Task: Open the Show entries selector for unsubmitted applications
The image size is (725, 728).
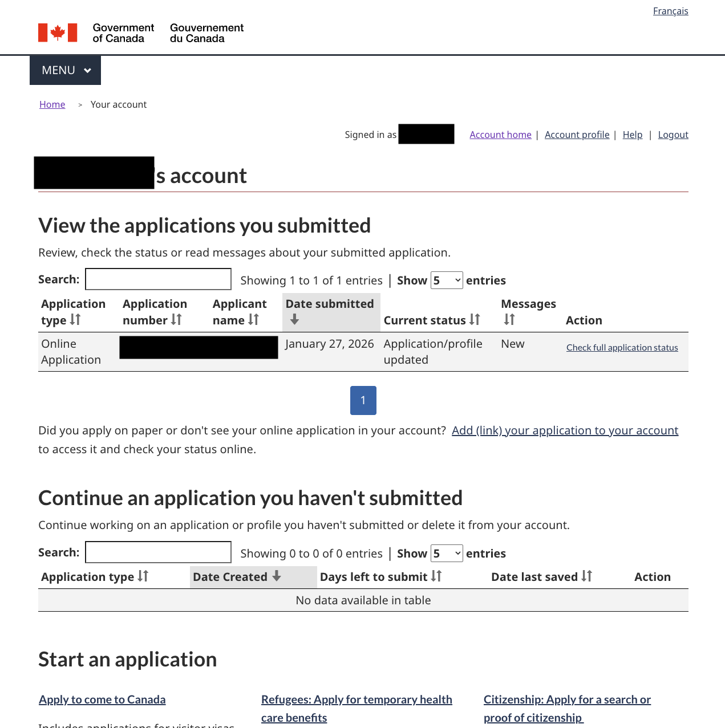Action: [447, 553]
